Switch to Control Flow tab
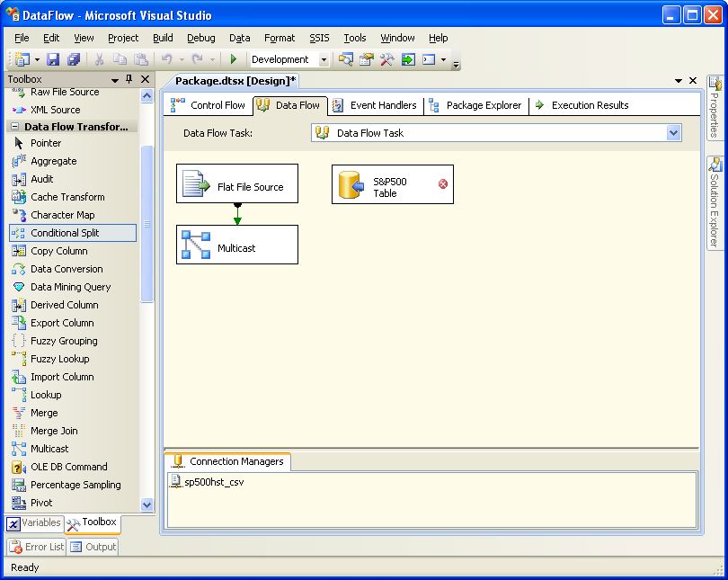Image resolution: width=728 pixels, height=580 pixels. click(208, 105)
